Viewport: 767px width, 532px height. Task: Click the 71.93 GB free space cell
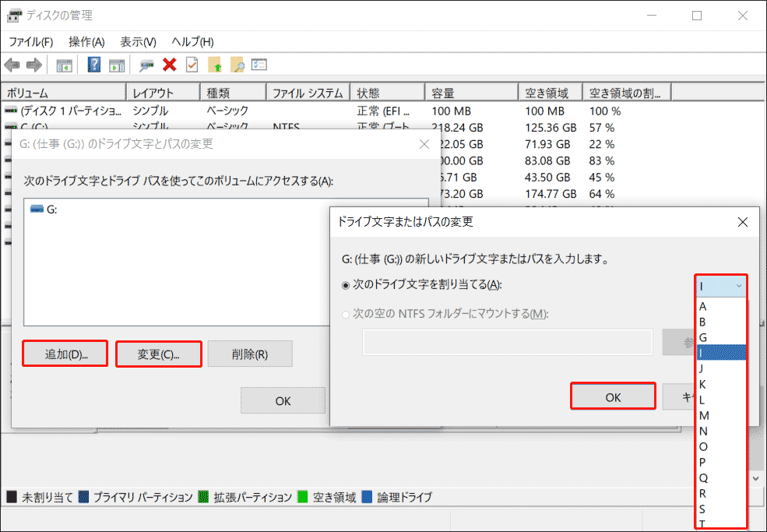547,144
